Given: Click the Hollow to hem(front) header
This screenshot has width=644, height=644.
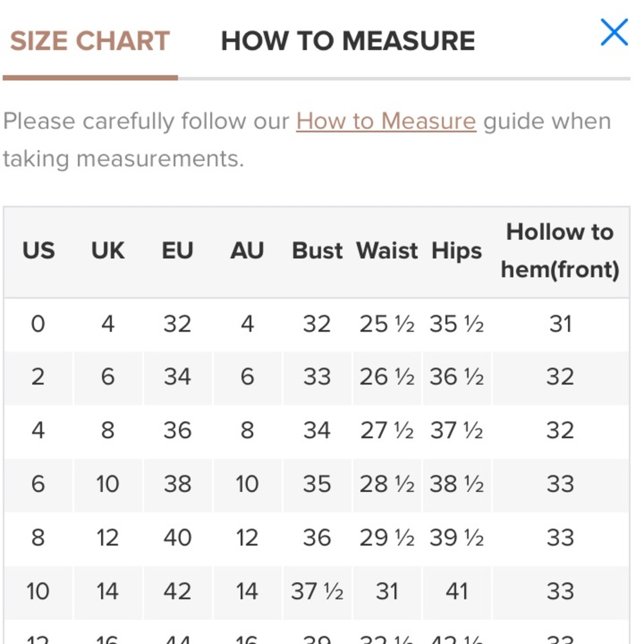Looking at the screenshot, I should 560,251.
